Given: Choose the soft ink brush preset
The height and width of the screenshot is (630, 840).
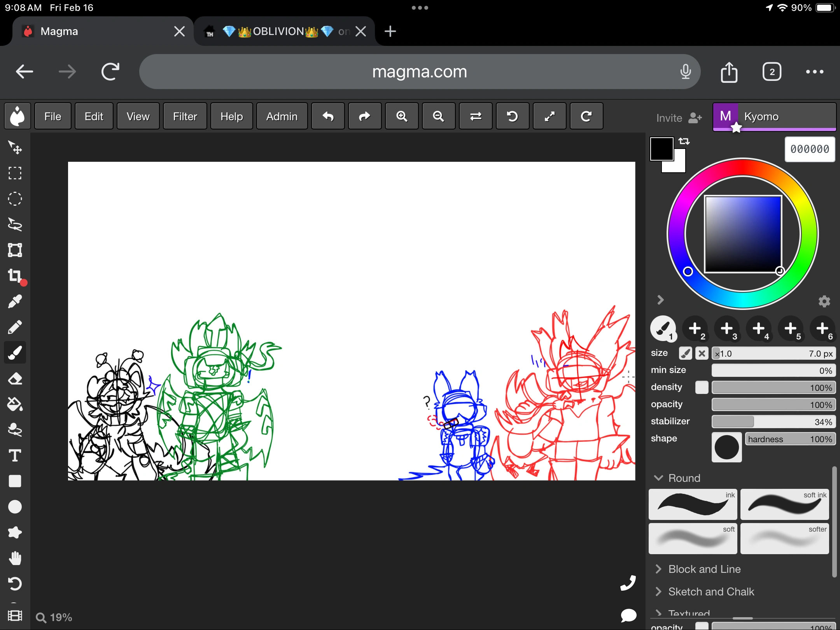Looking at the screenshot, I should pos(784,505).
